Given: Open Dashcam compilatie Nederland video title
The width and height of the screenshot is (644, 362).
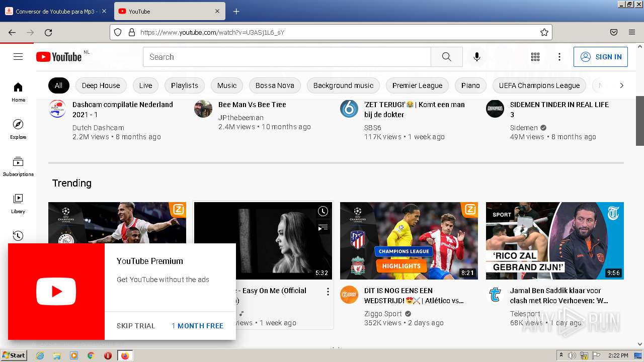Looking at the screenshot, I should coord(123,110).
